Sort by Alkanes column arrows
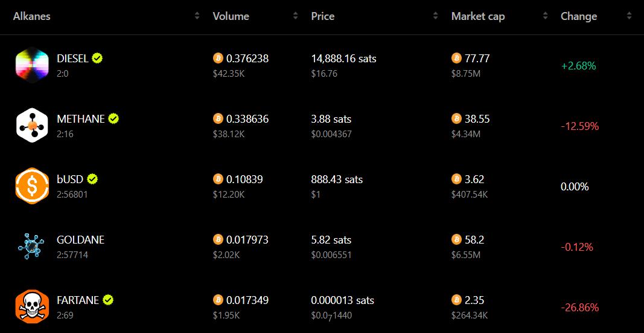644x333 pixels. pos(197,16)
